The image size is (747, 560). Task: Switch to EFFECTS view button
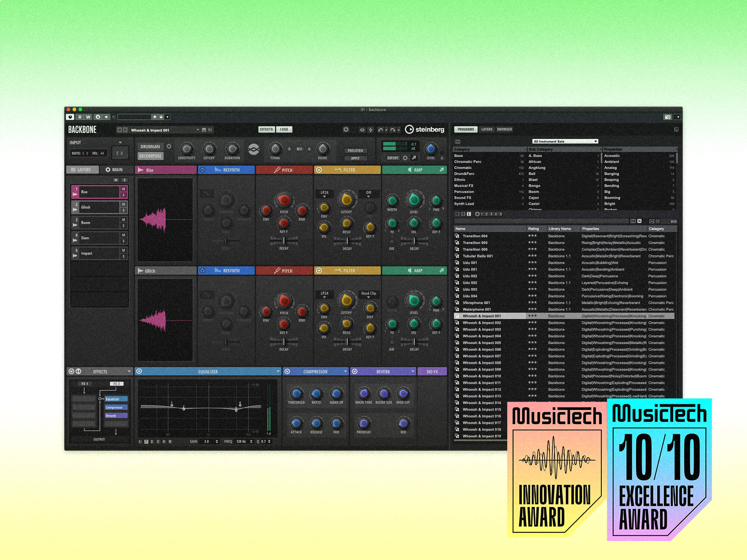coord(266,130)
